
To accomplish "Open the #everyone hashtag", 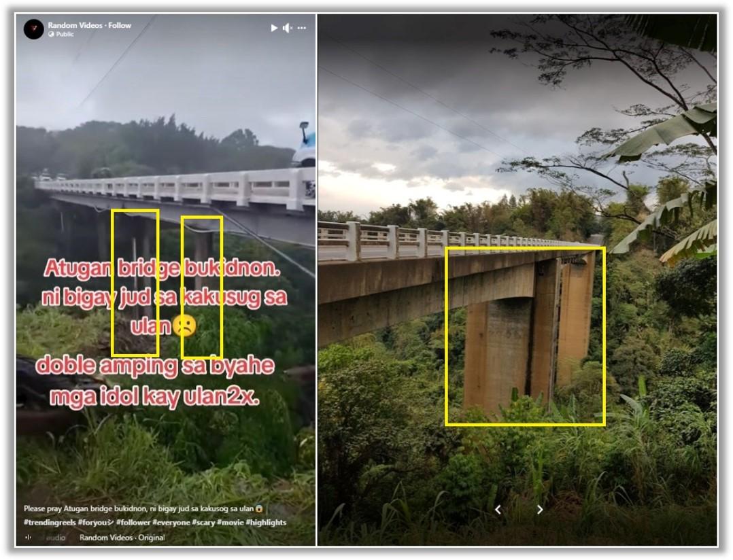I will pos(171,523).
